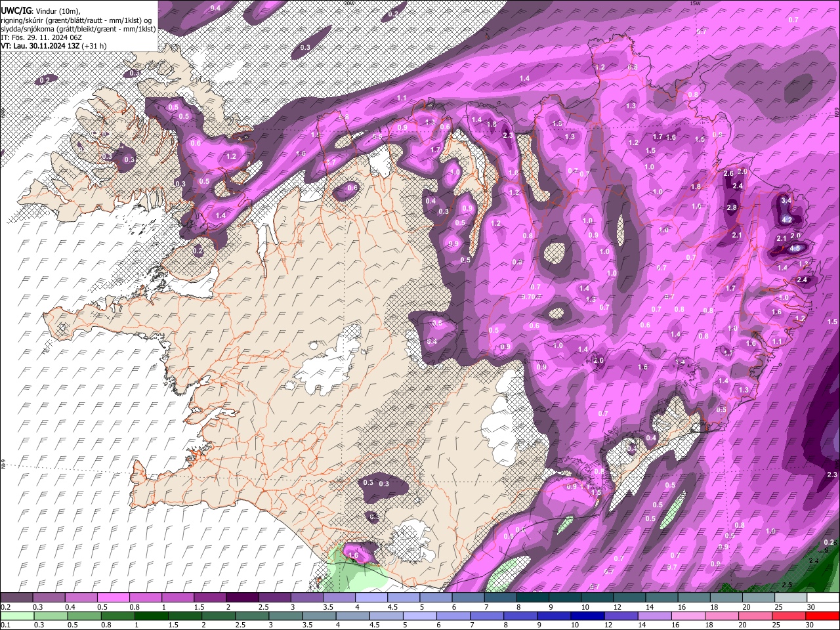Select the dark mauve 0.2 swatch, upper legend row
Viewport: 840px width, 630px height.
click(x=16, y=598)
